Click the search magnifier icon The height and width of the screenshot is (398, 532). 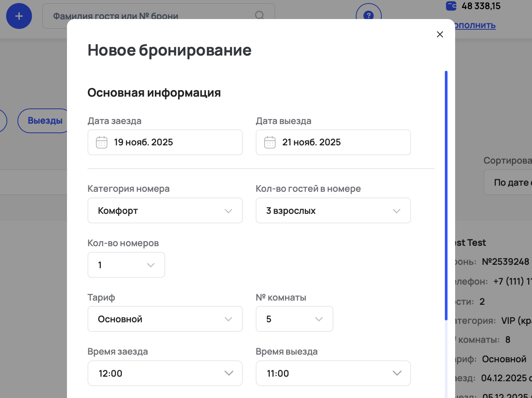(260, 15)
